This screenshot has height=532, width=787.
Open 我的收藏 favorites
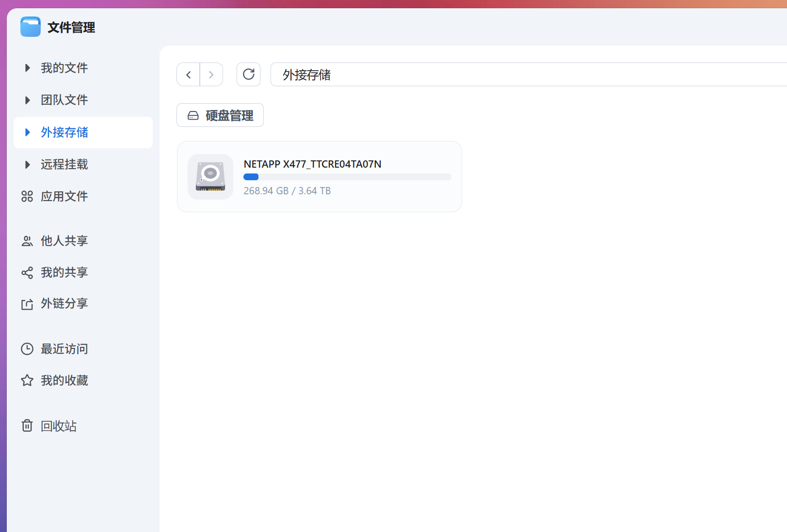tap(64, 380)
